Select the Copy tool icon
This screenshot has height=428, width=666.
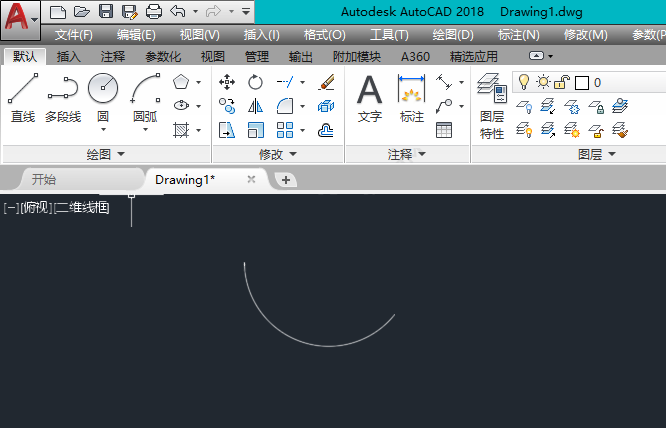click(227, 106)
